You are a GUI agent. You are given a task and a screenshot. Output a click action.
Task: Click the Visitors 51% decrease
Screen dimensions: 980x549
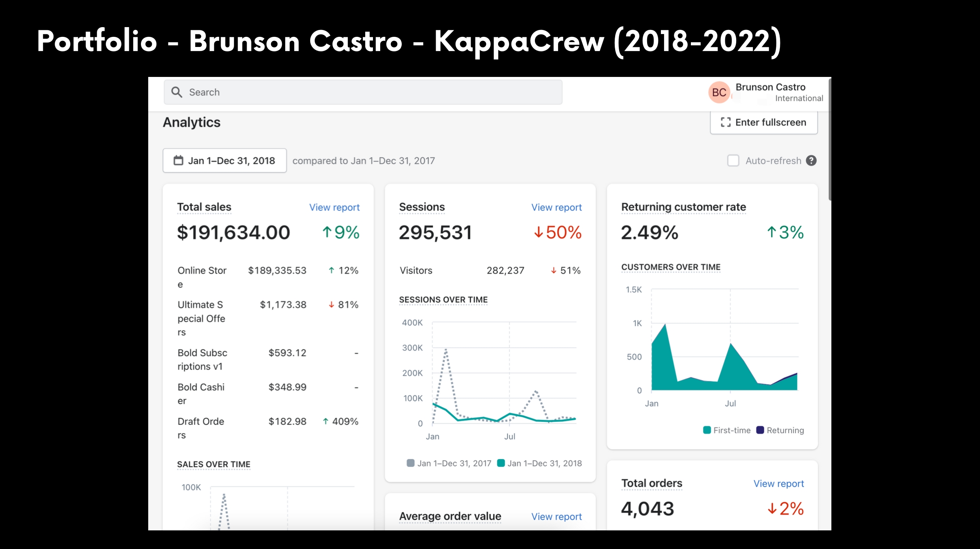pyautogui.click(x=566, y=270)
